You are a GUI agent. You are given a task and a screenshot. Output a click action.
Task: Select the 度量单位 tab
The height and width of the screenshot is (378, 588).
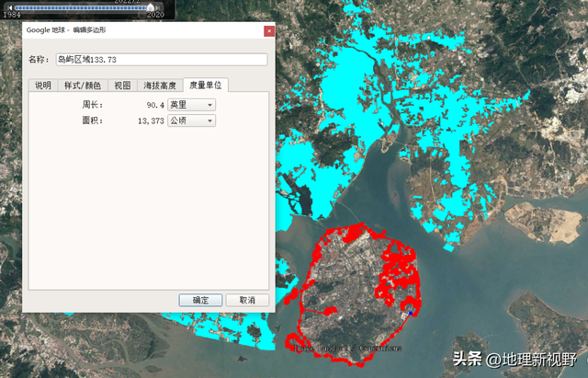pos(206,85)
